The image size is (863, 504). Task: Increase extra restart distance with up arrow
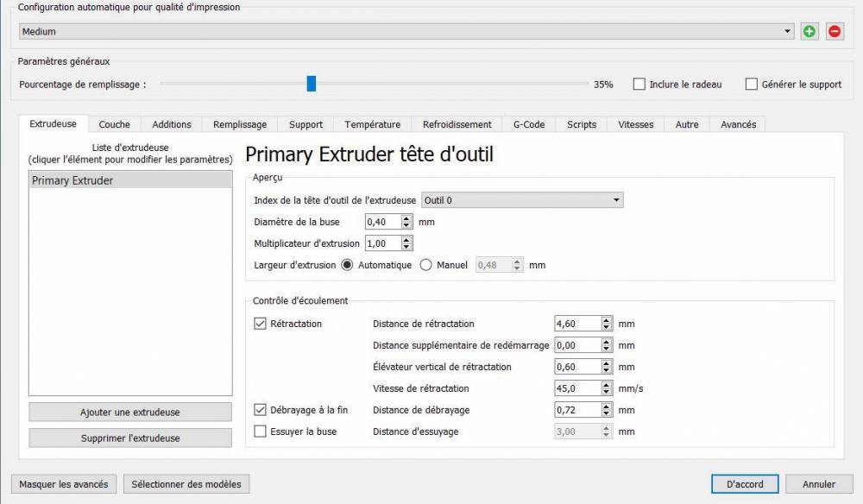click(606, 342)
